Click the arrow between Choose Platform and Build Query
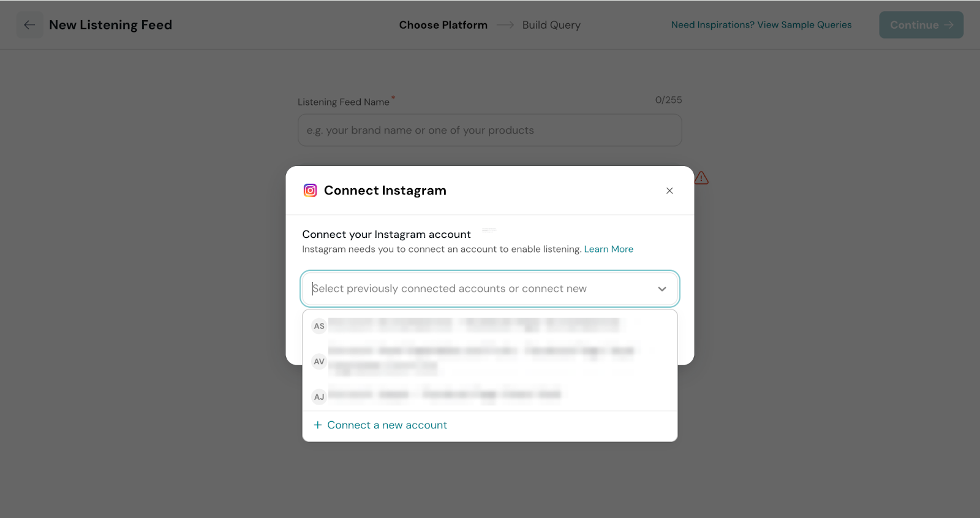Viewport: 980px width, 518px height. tap(505, 25)
